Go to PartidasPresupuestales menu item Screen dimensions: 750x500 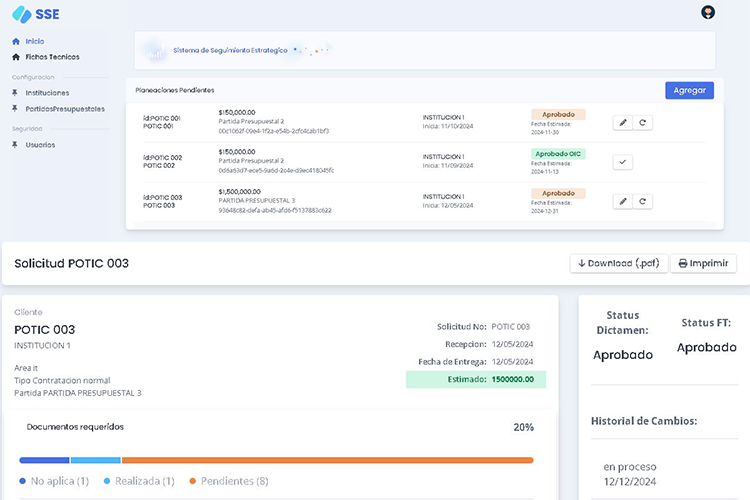point(65,109)
